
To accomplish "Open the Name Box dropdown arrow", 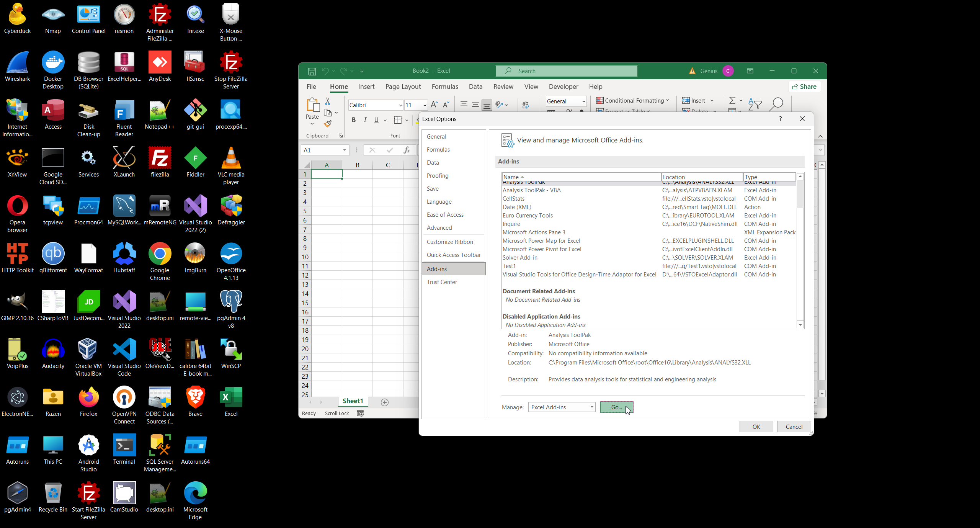I will [345, 150].
